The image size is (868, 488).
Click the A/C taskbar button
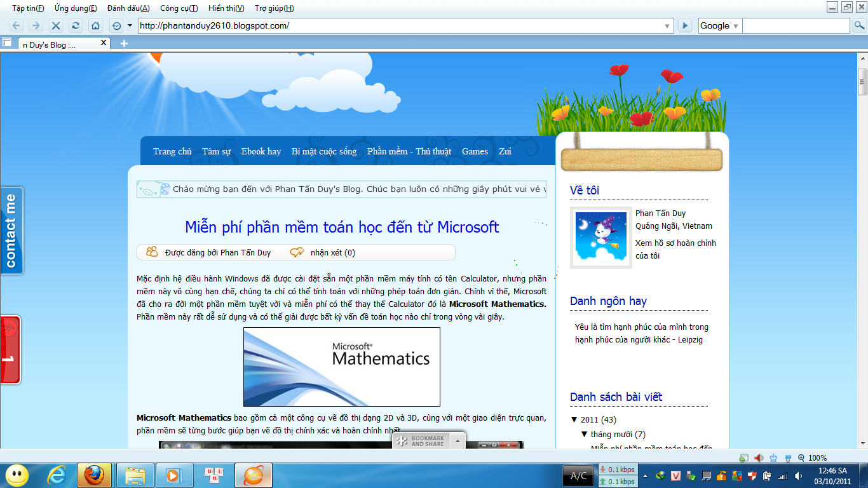point(578,475)
